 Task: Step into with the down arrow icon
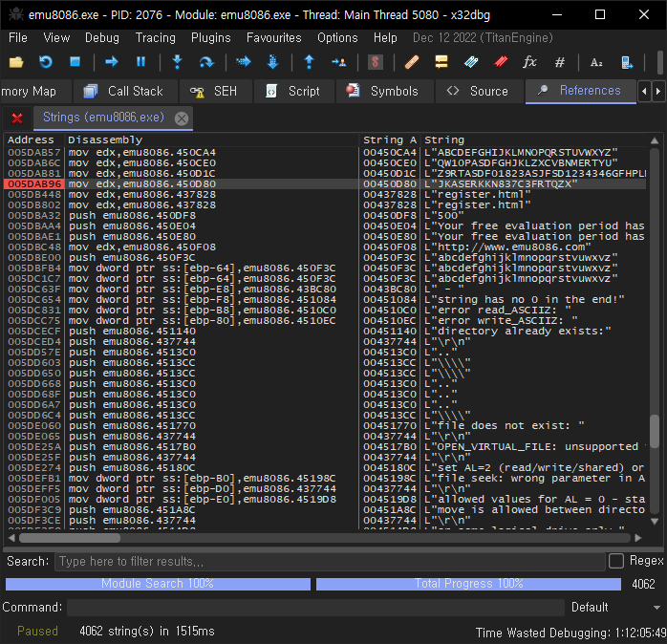pos(178,62)
